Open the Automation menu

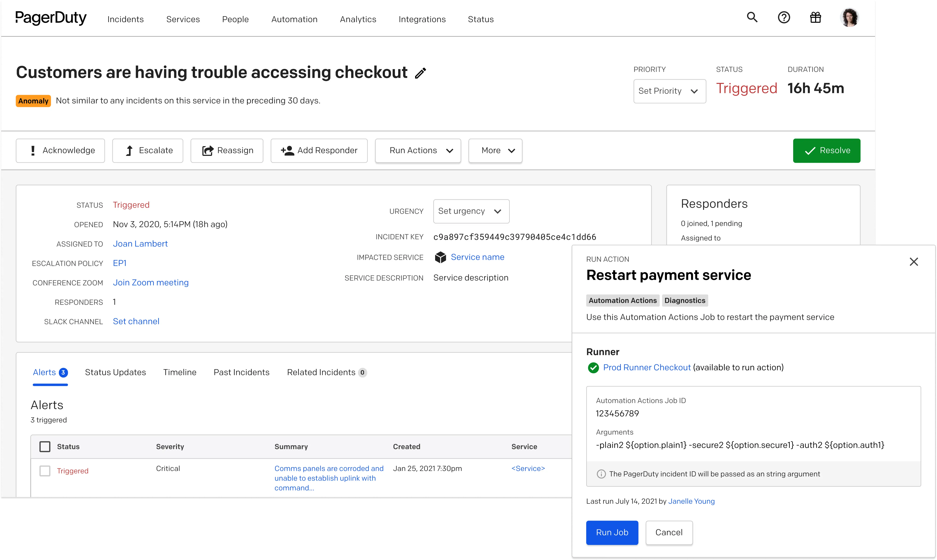295,19
